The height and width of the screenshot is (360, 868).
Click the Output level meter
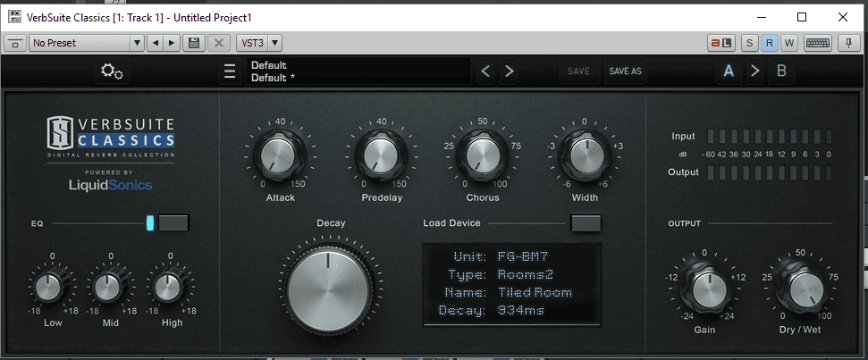click(770, 172)
